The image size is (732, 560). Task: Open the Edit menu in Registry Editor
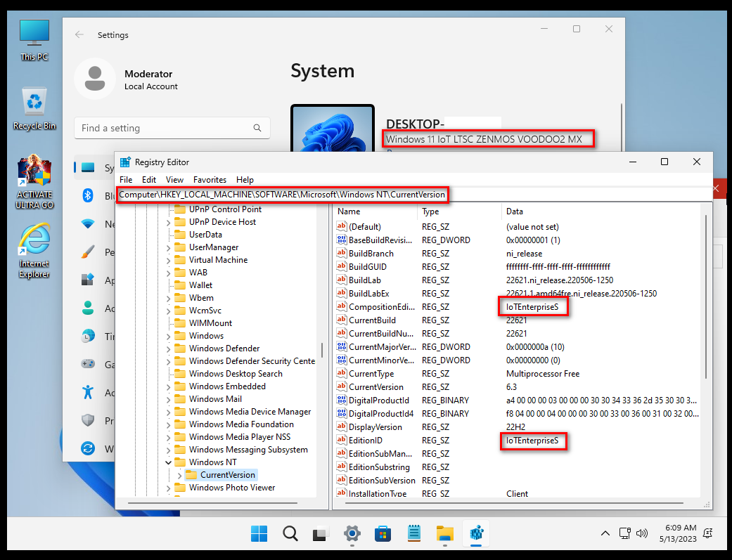149,180
